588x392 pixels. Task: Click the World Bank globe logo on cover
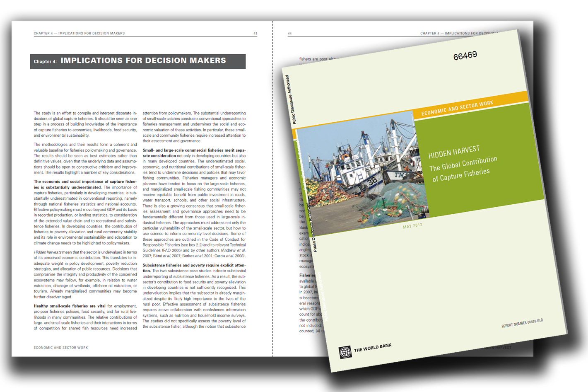pyautogui.click(x=345, y=352)
